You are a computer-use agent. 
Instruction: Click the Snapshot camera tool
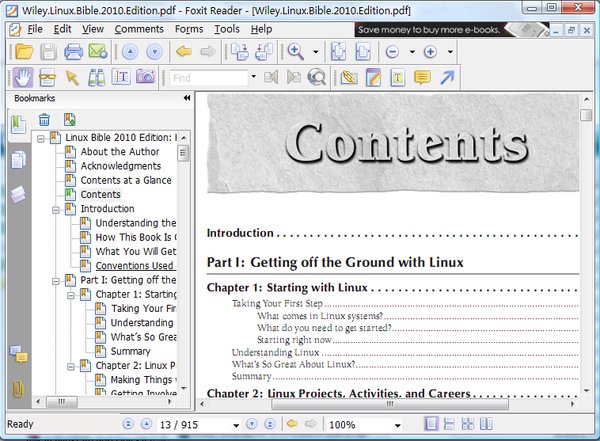(146, 76)
